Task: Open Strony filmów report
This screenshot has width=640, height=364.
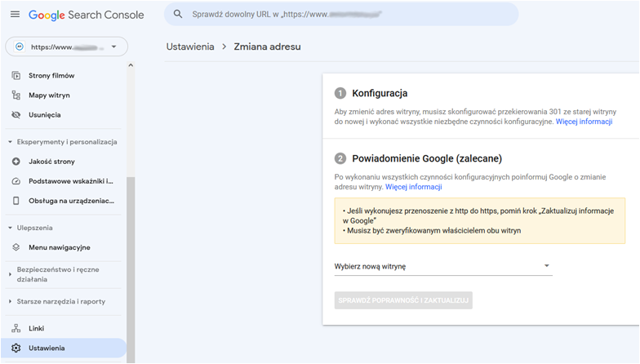Action: pos(51,75)
